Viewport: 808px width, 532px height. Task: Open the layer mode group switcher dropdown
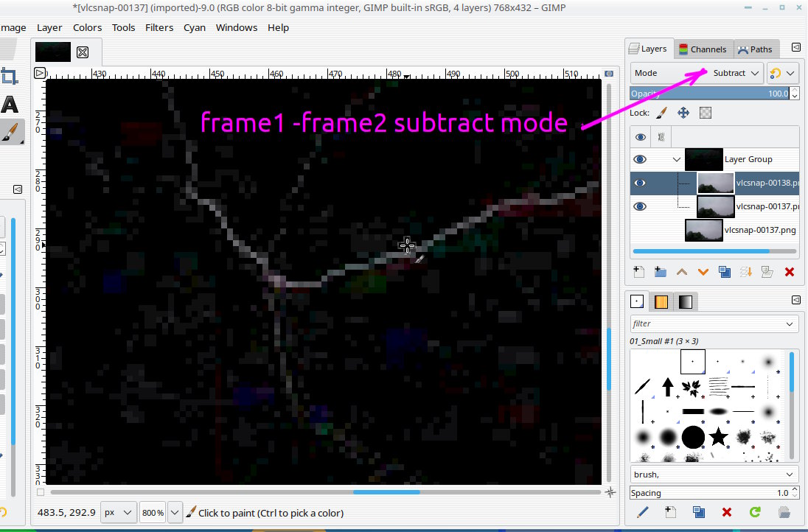point(783,73)
